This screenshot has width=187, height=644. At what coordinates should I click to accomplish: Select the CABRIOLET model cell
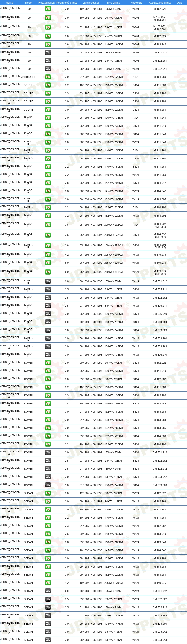pyautogui.click(x=28, y=77)
